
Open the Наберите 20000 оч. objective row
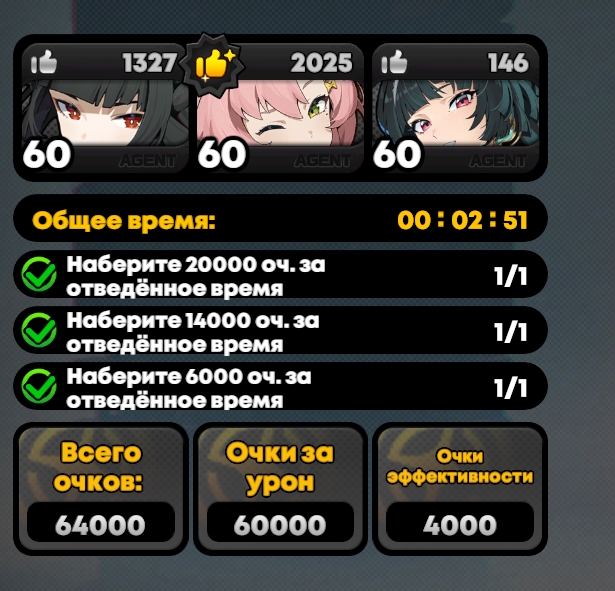point(280,274)
